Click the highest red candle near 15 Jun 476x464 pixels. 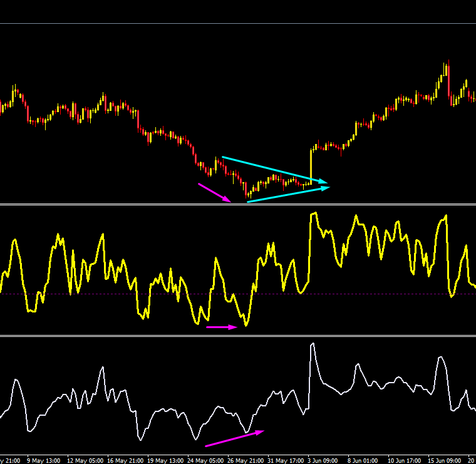coord(448,79)
